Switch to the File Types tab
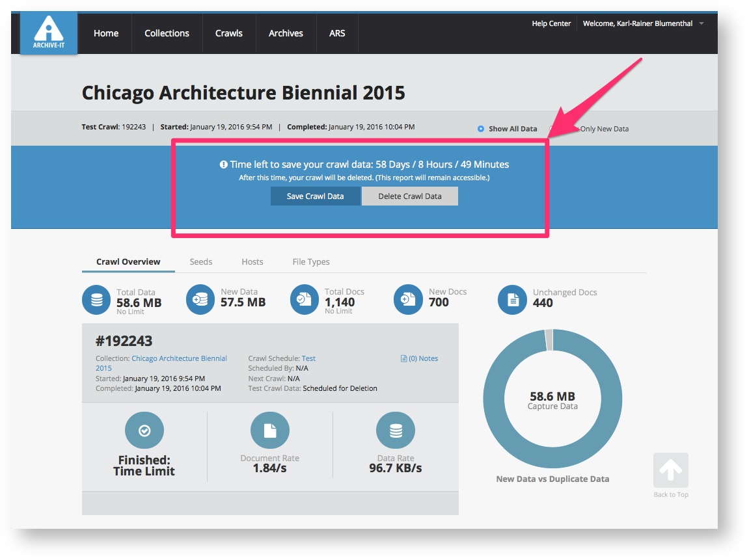The image size is (749, 560). [x=311, y=261]
